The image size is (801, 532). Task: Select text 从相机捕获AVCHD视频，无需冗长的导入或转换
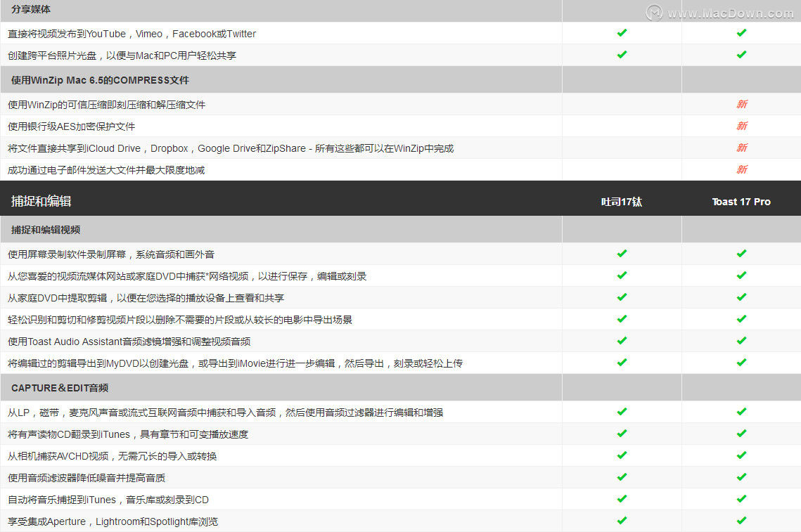[113, 456]
